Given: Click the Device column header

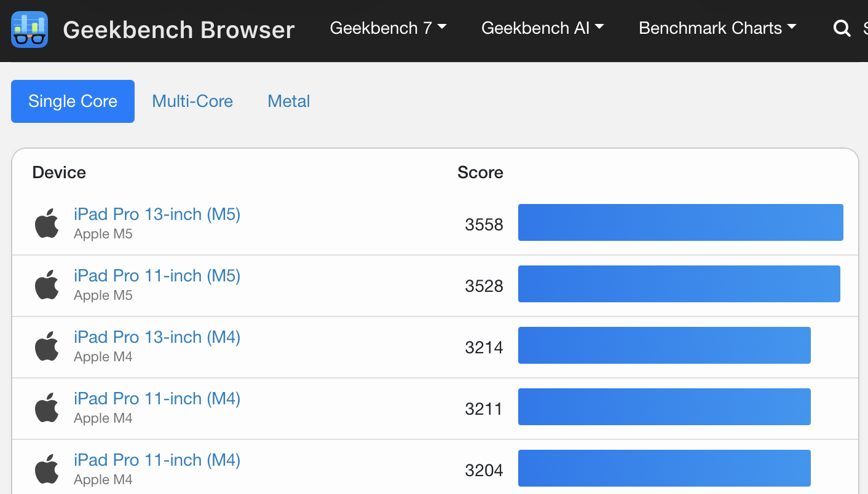Looking at the screenshot, I should [59, 173].
